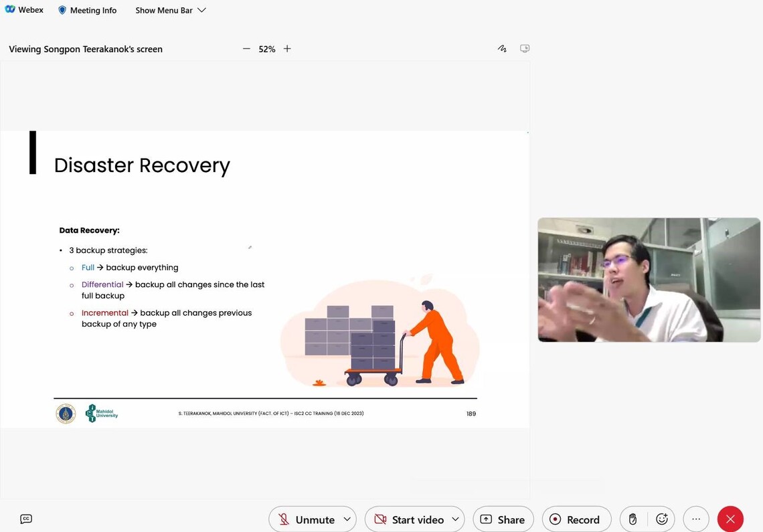763x532 pixels.
Task: Raise hand using the gesture icon
Action: tap(632, 519)
